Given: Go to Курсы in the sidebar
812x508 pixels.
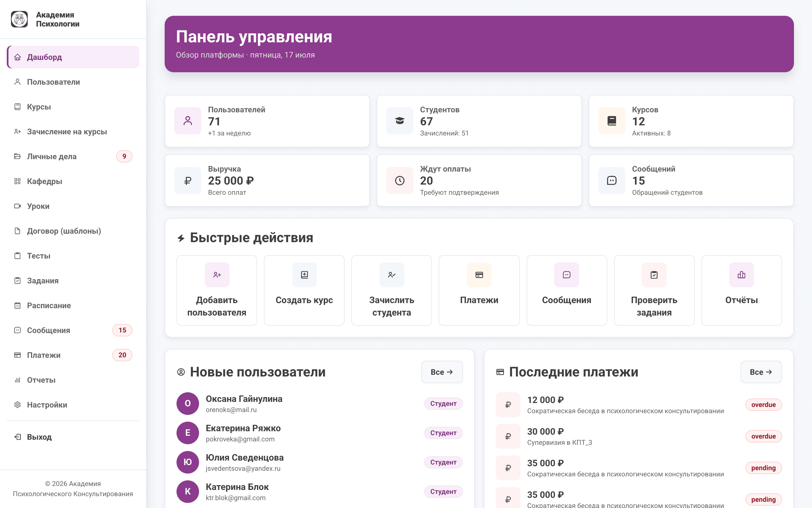Looking at the screenshot, I should click(73, 107).
